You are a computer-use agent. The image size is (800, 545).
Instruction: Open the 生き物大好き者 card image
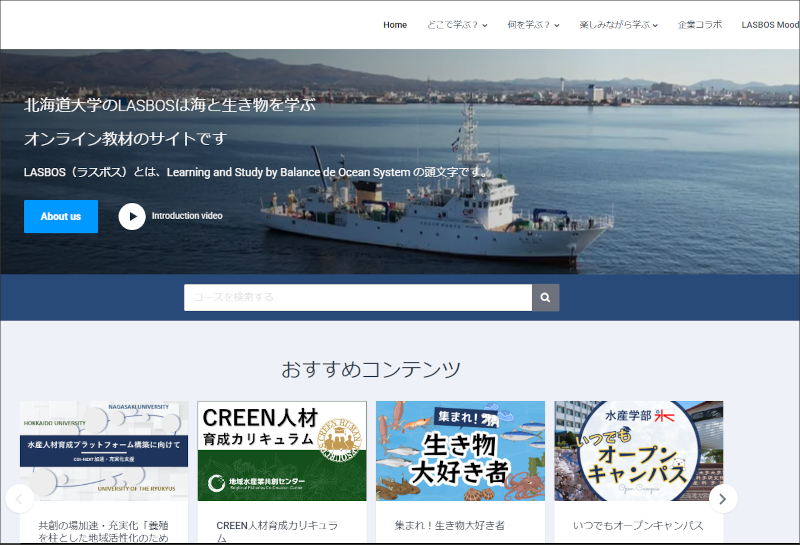click(460, 451)
